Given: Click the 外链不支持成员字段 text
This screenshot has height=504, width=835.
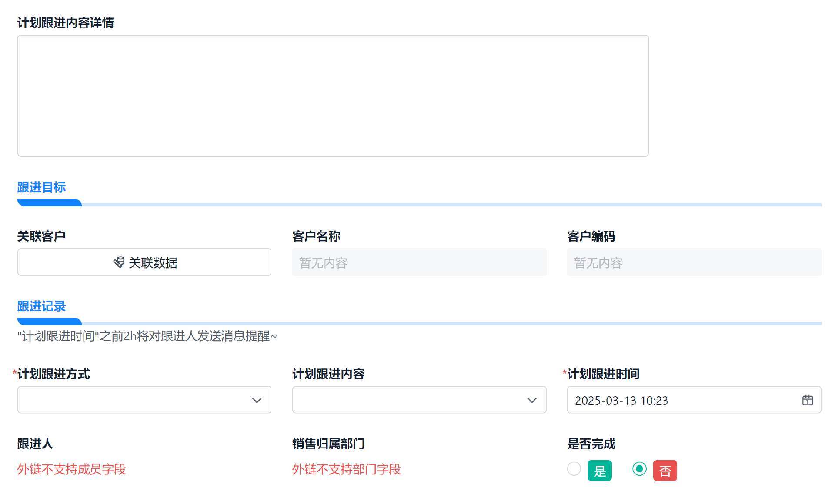Looking at the screenshot, I should tap(71, 469).
